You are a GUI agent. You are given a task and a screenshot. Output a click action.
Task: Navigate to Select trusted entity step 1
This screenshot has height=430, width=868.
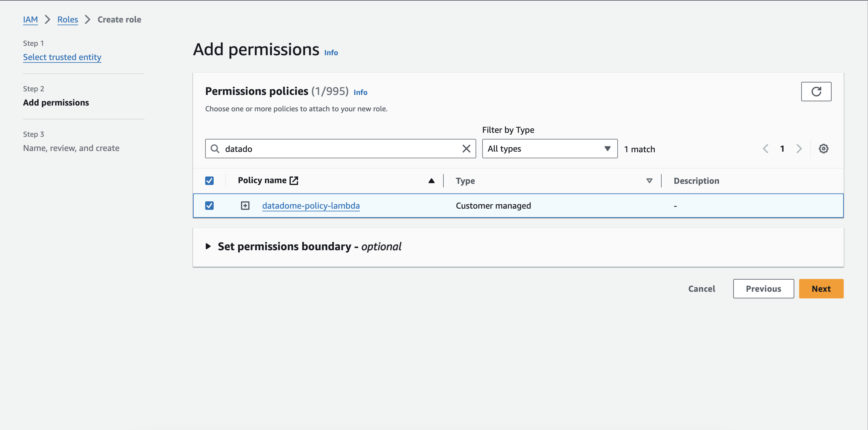[62, 56]
